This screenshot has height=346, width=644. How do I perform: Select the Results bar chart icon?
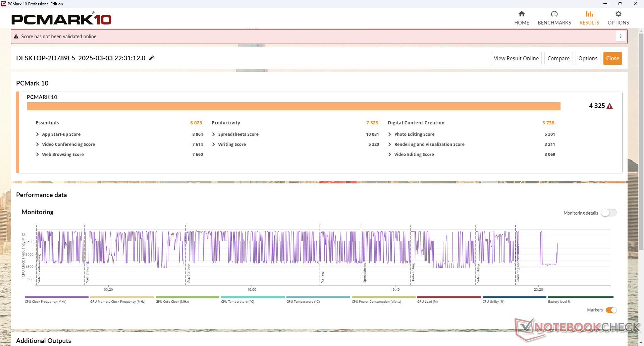589,14
